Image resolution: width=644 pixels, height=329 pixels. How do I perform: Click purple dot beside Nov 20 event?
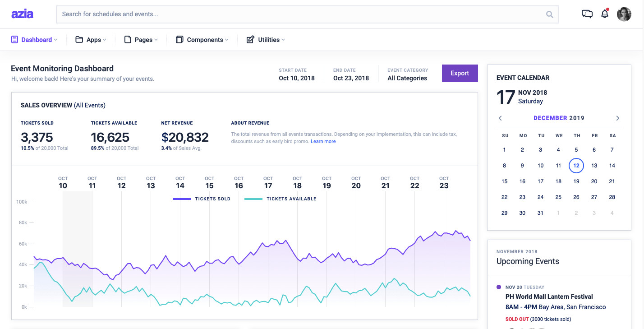tap(499, 287)
